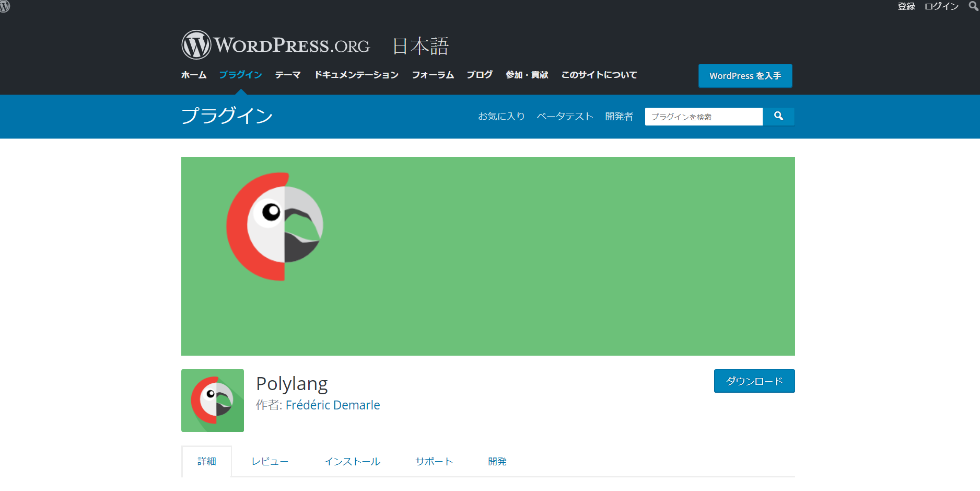Click the WordPress admin bar logo icon

click(x=5, y=6)
